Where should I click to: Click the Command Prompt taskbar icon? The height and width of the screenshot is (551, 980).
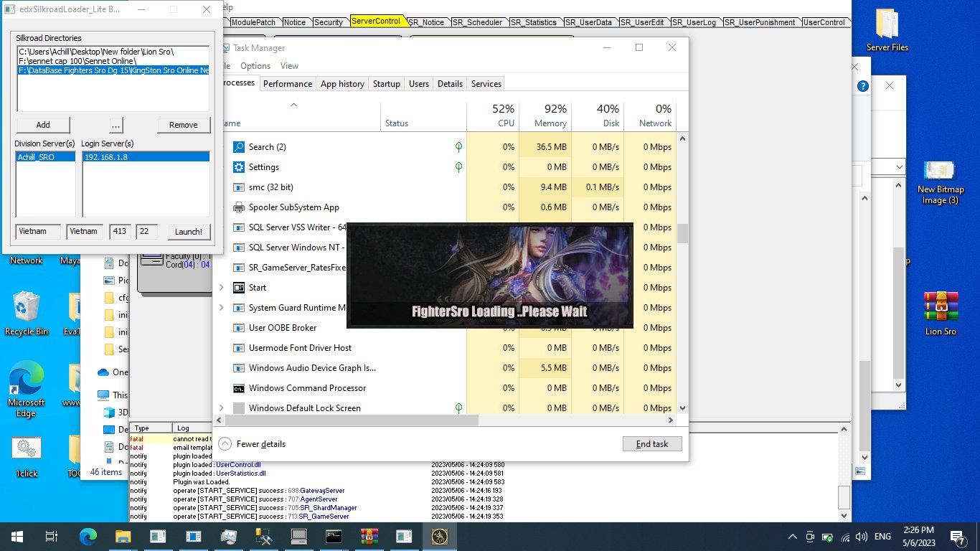pyautogui.click(x=334, y=536)
